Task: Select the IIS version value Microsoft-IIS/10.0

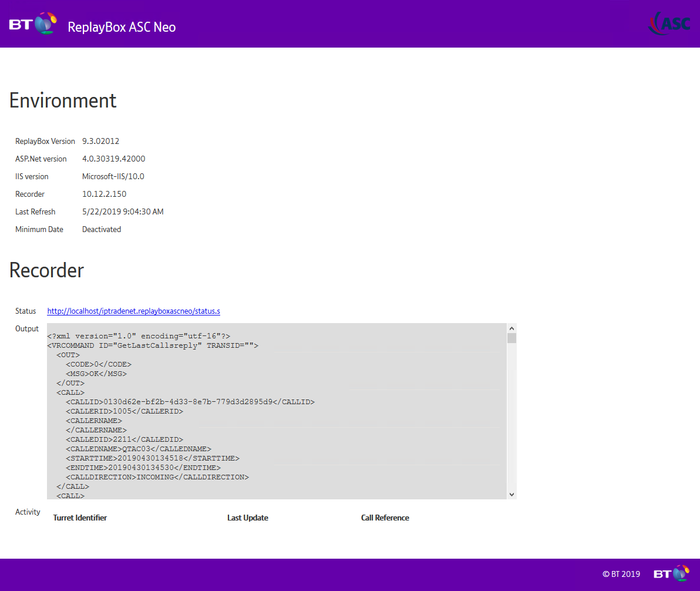Action: [113, 176]
